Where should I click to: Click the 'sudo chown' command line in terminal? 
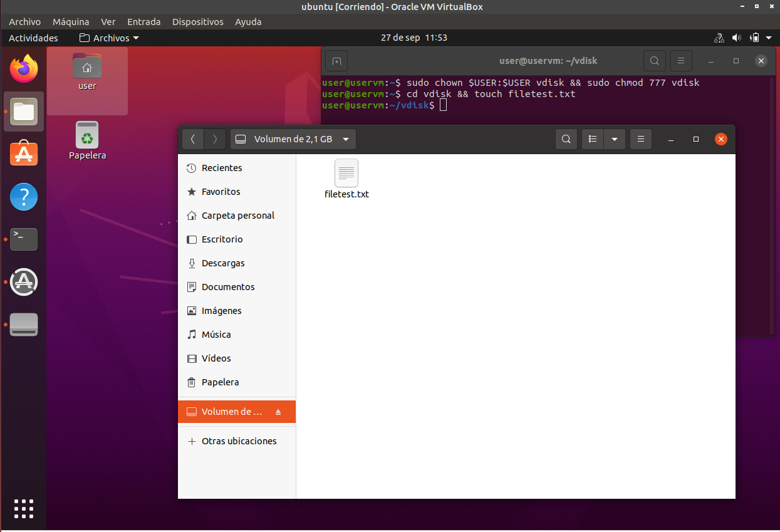511,83
